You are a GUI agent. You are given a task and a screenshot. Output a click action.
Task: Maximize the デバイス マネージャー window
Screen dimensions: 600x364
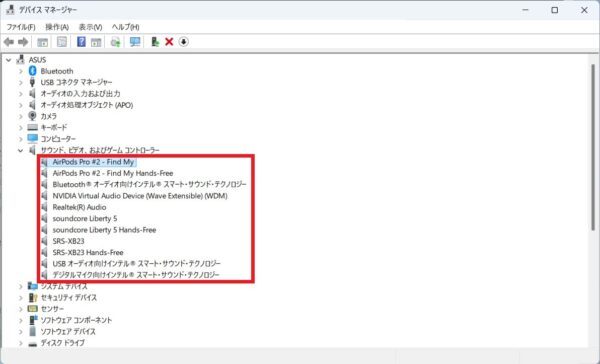[x=555, y=10]
